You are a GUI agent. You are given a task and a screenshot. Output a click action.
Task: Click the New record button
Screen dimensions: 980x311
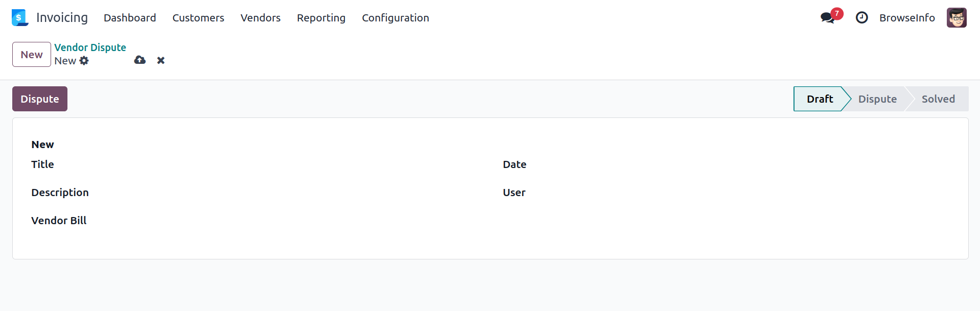32,55
